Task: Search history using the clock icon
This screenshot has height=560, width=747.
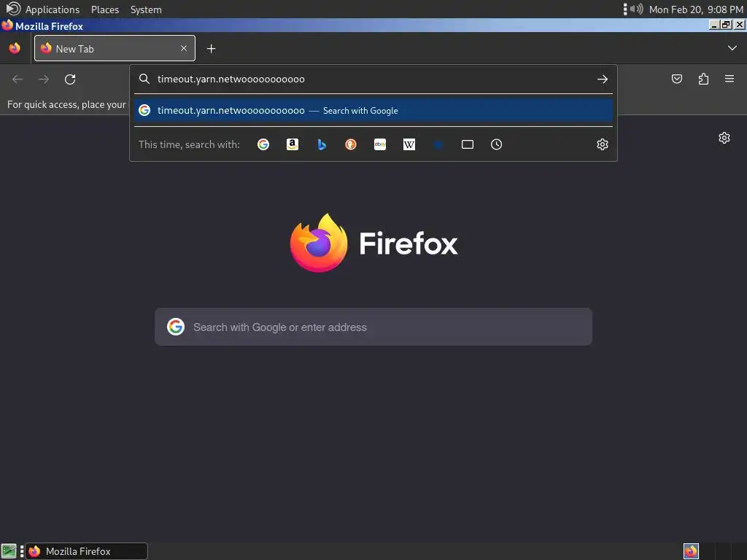Action: click(x=496, y=144)
